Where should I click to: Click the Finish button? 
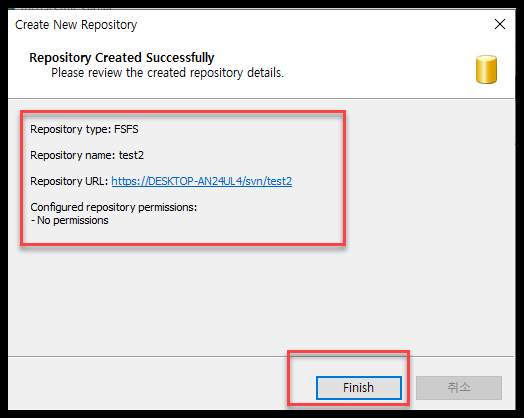point(359,388)
